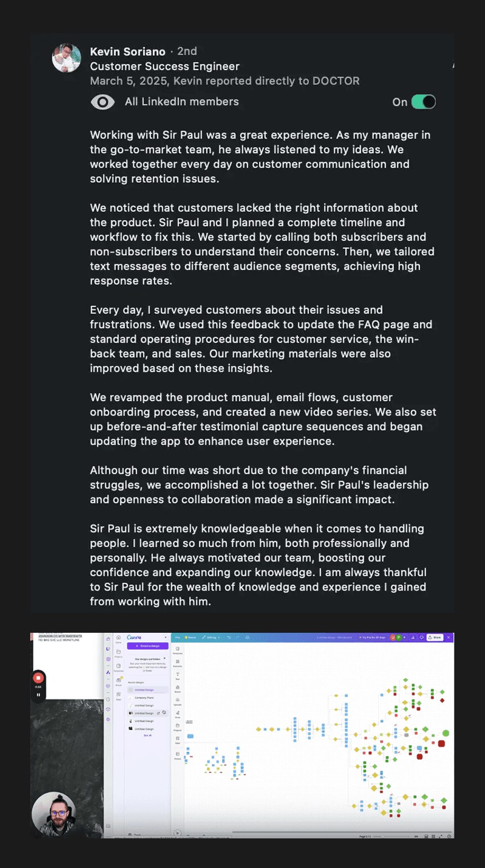Open the Elements panel in Canva's editor
The height and width of the screenshot is (868, 485).
pos(178,662)
